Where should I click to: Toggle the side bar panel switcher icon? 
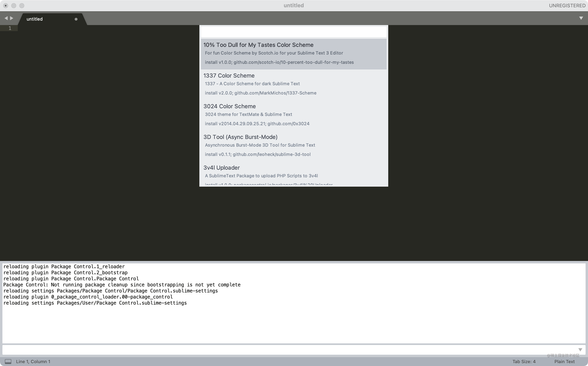click(x=8, y=361)
